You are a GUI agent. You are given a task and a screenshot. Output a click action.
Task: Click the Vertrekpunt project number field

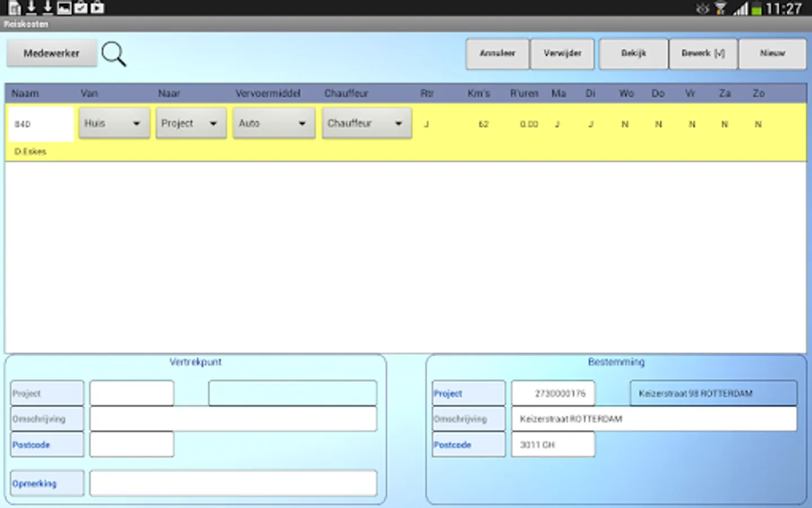pos(131,393)
